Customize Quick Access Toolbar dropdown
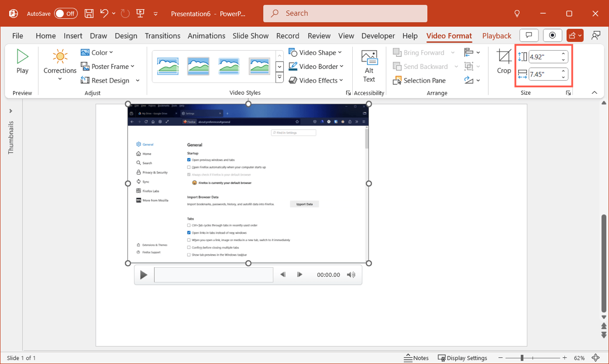 155,14
